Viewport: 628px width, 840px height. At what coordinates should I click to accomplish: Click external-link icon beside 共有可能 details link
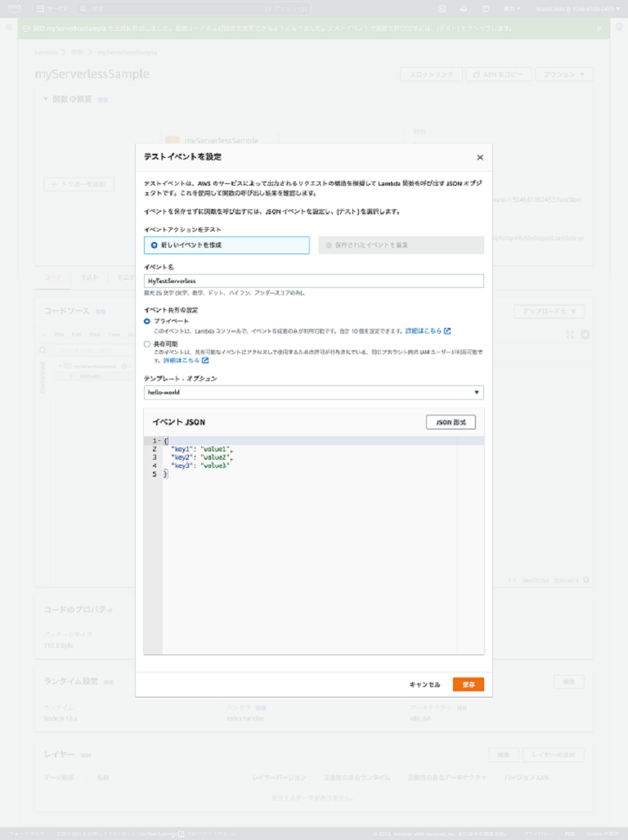tap(205, 361)
